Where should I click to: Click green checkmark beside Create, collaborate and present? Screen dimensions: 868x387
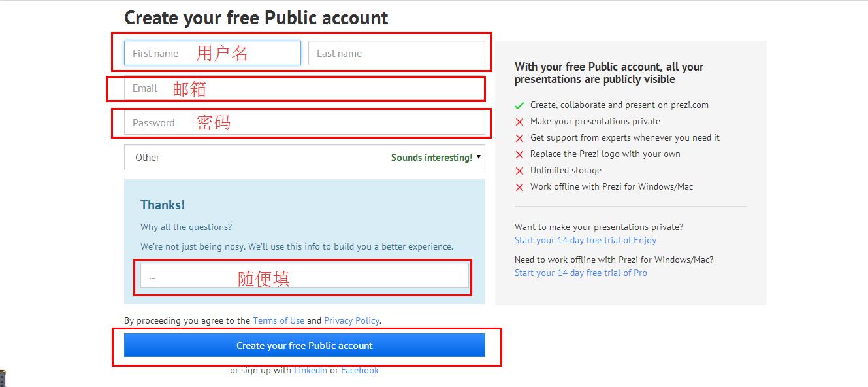point(519,105)
